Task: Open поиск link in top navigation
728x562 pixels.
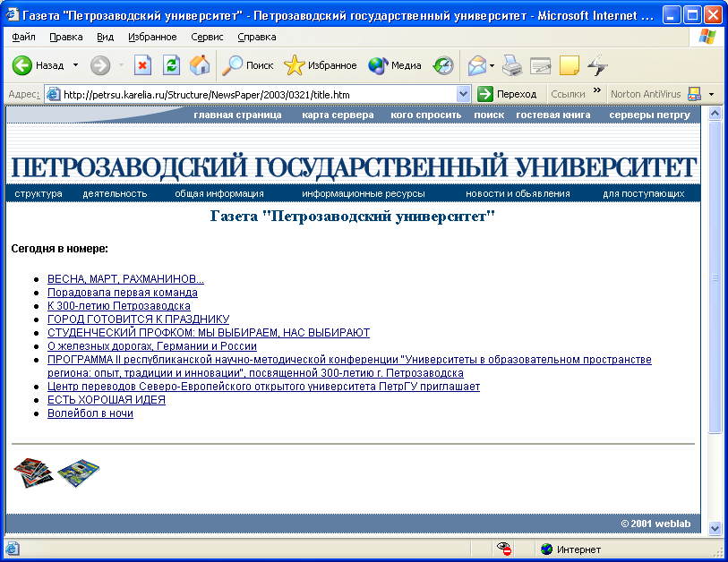Action: pyautogui.click(x=489, y=115)
